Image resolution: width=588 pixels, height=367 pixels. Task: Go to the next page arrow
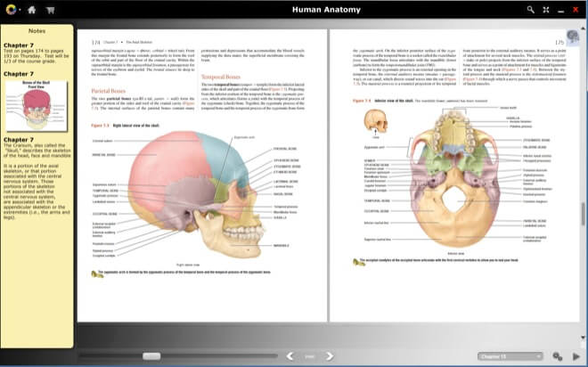coord(331,356)
